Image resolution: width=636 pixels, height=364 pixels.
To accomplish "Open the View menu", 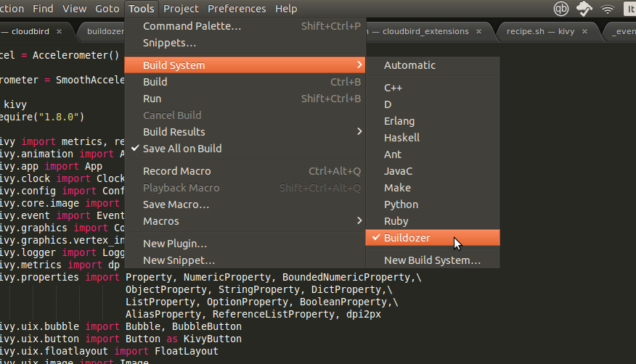I will tap(74, 9).
